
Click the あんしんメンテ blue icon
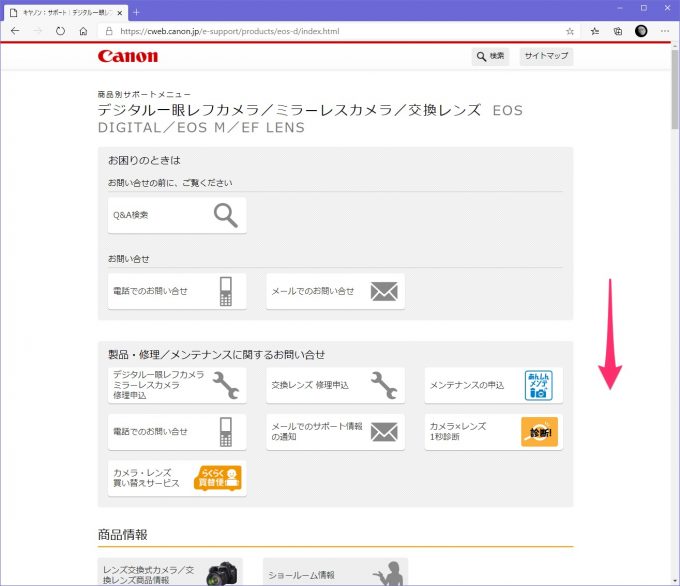point(539,385)
